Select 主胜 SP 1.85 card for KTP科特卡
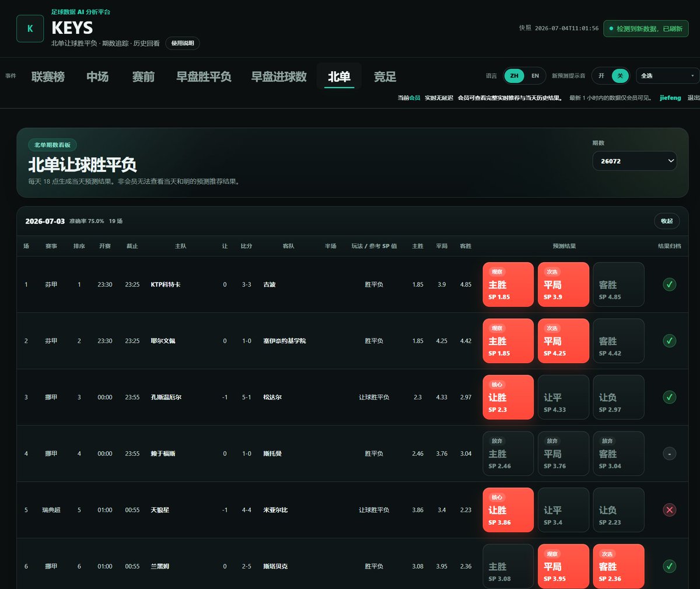The height and width of the screenshot is (589, 700). click(x=508, y=284)
